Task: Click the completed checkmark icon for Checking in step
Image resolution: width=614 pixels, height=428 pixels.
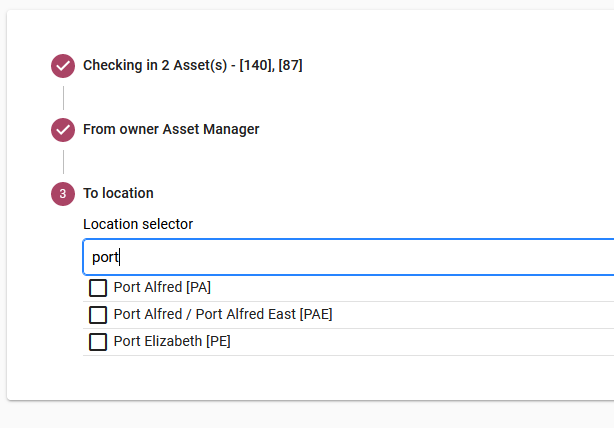Action: coord(63,65)
